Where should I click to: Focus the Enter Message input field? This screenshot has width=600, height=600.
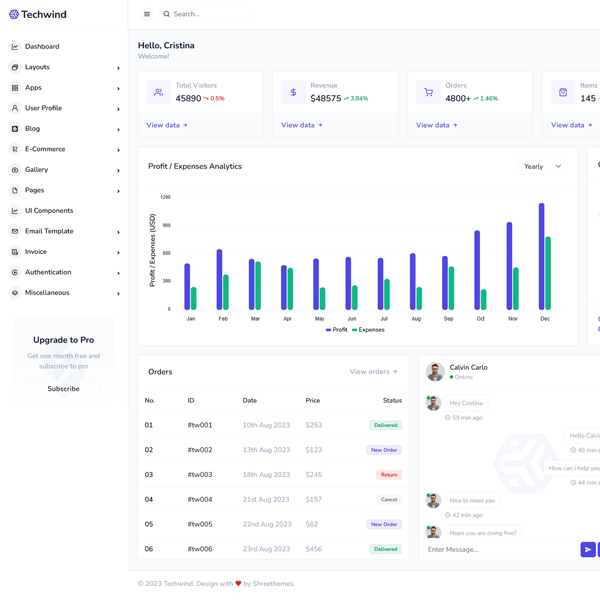coord(497,549)
